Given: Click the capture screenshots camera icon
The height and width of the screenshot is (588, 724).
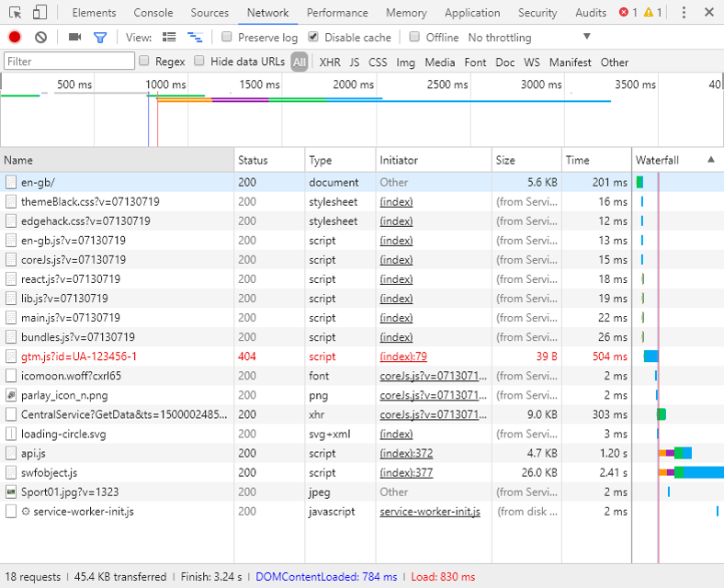Looking at the screenshot, I should coord(75,38).
